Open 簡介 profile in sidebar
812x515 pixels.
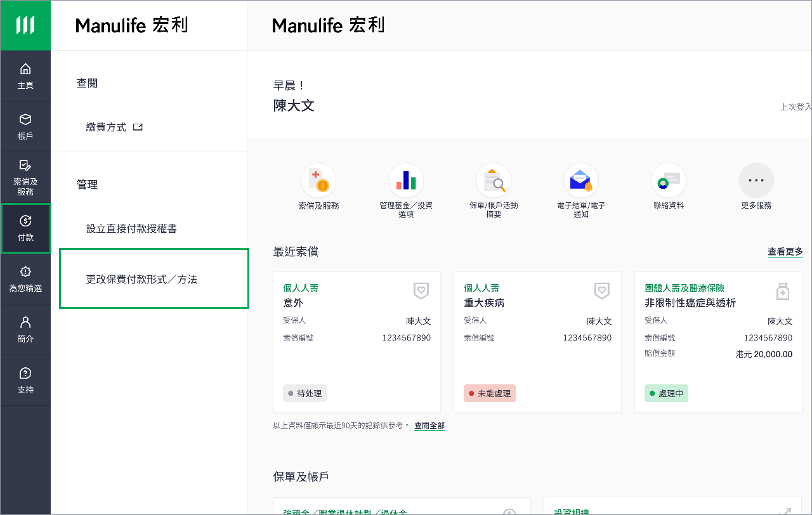pyautogui.click(x=25, y=330)
